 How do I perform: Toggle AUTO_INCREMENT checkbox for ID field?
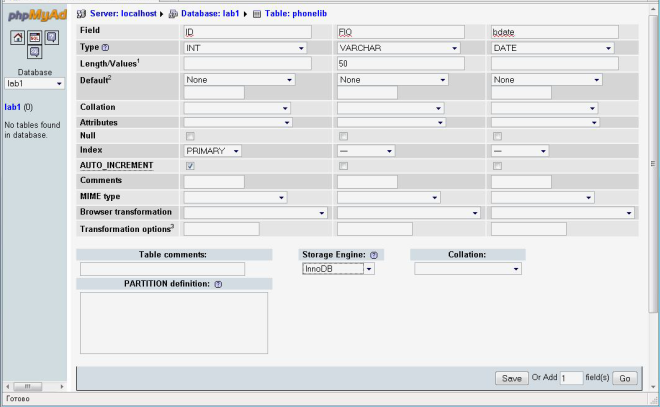pos(190,166)
